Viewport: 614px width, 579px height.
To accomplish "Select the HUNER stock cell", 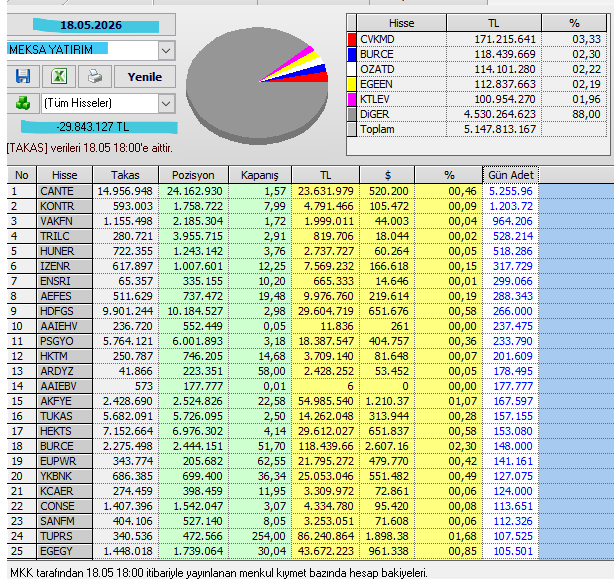I will tap(65, 251).
